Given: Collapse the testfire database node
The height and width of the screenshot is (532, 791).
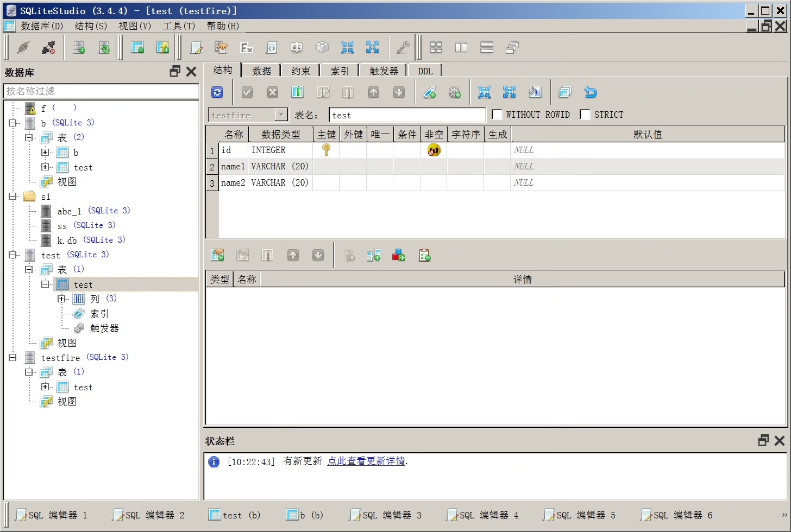Looking at the screenshot, I should coord(12,357).
